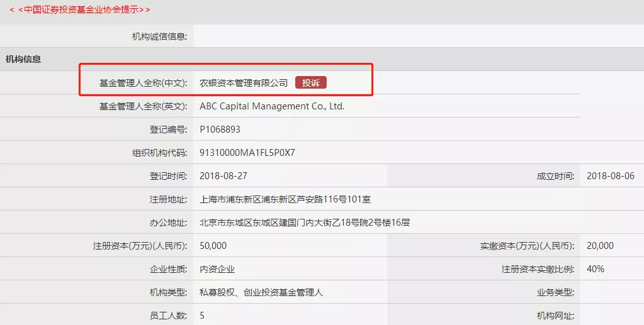
Task: Select the office address 北京市东城区 text
Action: 305,223
